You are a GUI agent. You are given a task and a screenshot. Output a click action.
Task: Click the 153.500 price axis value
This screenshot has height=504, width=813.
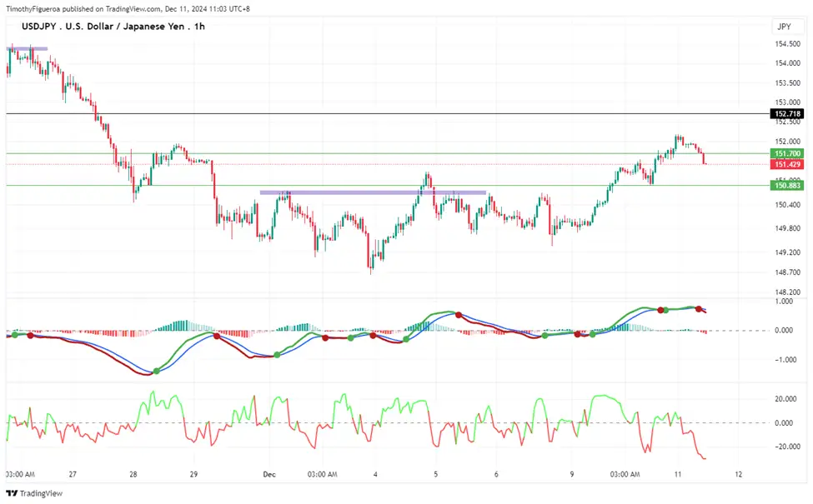788,82
